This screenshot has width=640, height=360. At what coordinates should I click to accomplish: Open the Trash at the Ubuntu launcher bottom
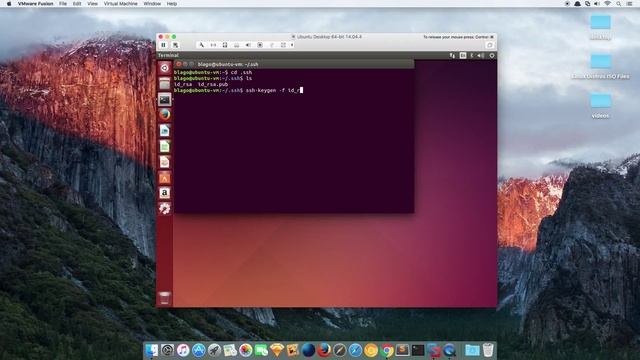point(164,298)
